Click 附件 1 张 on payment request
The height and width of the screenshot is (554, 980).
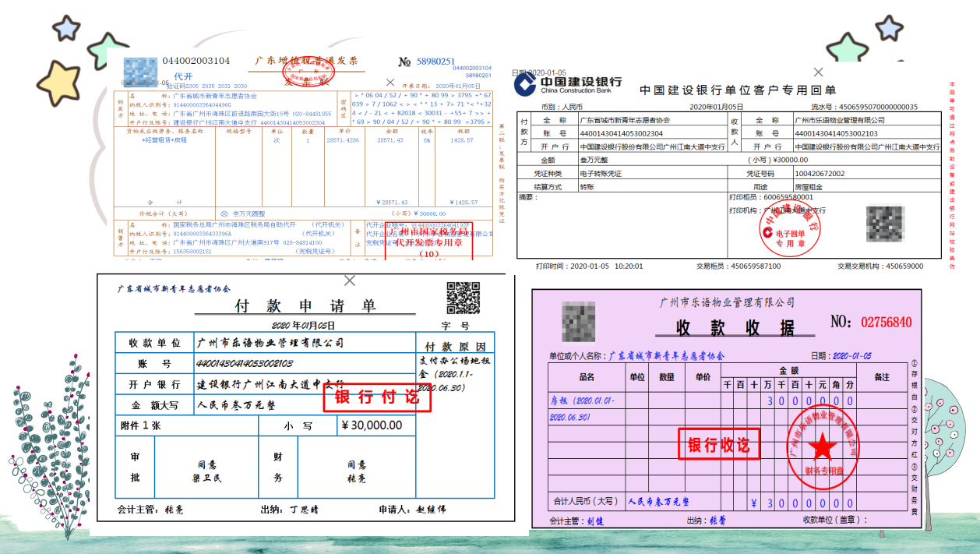pyautogui.click(x=140, y=425)
